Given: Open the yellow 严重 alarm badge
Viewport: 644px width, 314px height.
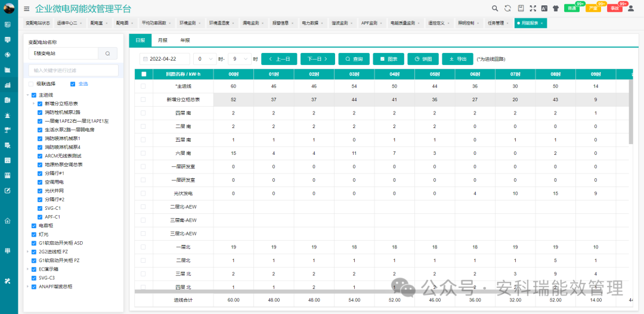Looking at the screenshot, I should [593, 8].
